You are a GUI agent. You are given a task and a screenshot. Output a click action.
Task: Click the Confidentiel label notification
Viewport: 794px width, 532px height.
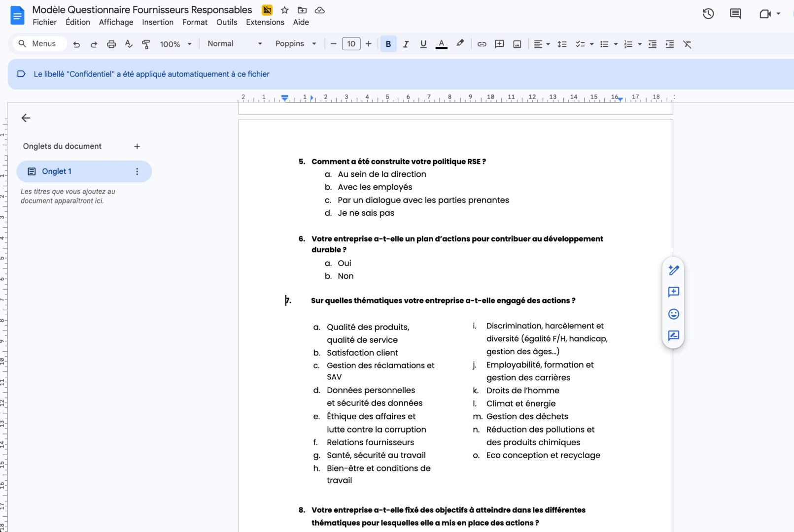tap(151, 74)
